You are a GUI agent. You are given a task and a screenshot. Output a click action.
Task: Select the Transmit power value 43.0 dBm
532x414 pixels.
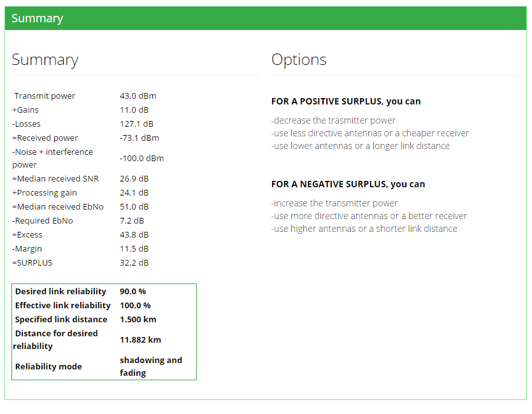(138, 96)
